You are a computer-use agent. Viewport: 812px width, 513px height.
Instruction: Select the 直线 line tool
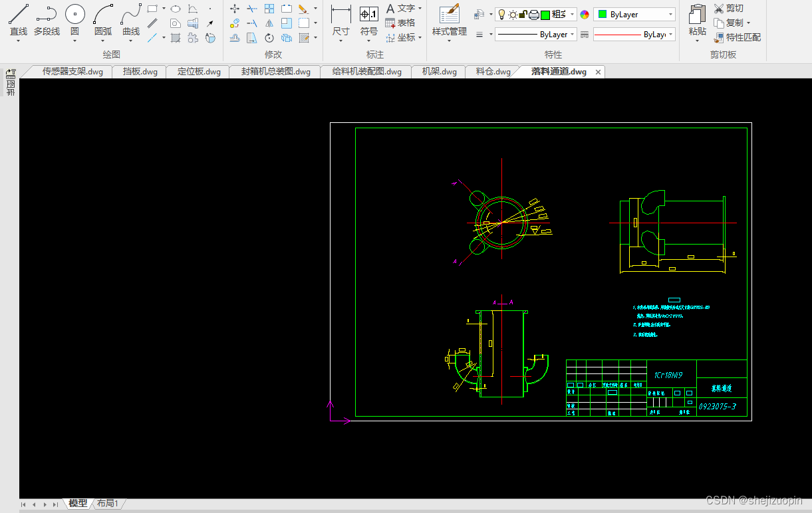[x=19, y=20]
